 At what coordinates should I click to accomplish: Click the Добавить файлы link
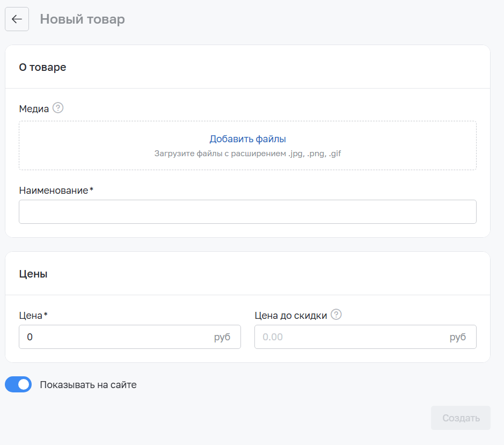(x=247, y=139)
